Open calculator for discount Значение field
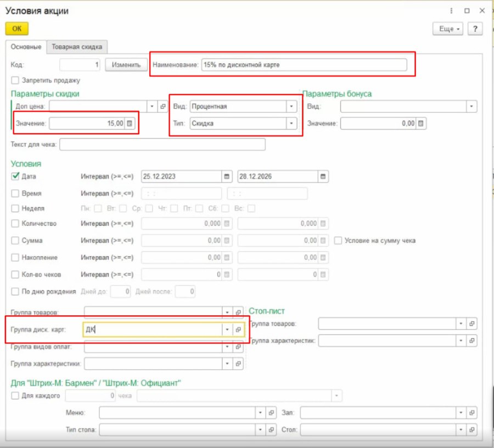The image size is (494, 448). point(130,123)
